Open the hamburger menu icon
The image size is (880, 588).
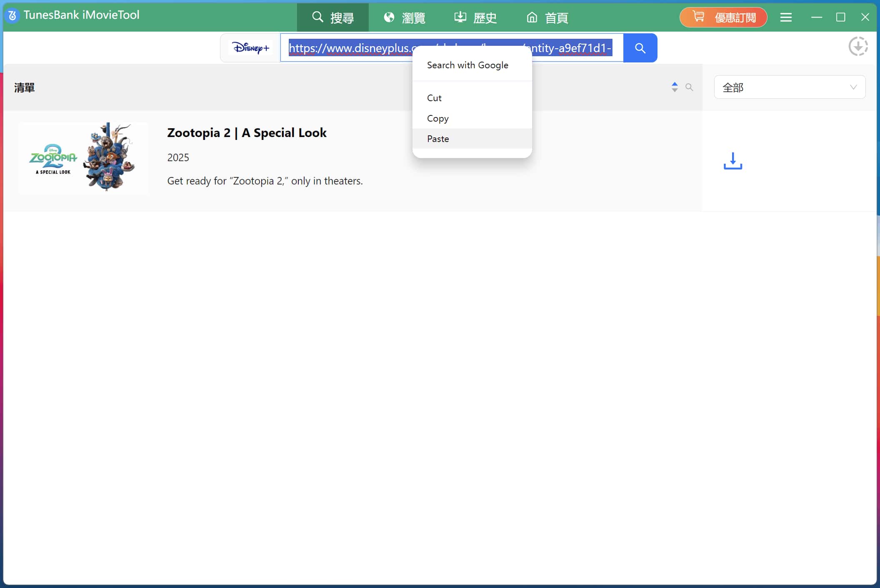pyautogui.click(x=786, y=17)
